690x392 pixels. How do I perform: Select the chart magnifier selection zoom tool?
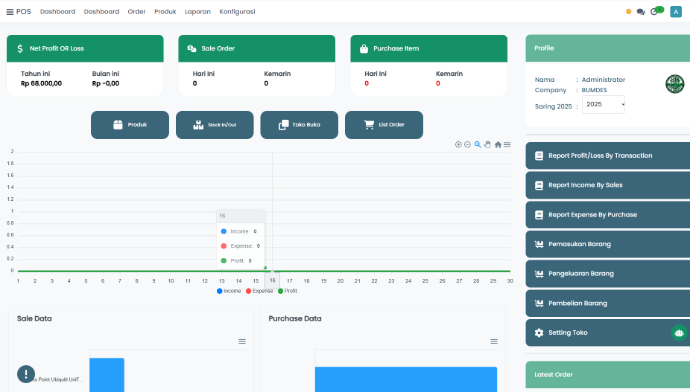[x=477, y=144]
